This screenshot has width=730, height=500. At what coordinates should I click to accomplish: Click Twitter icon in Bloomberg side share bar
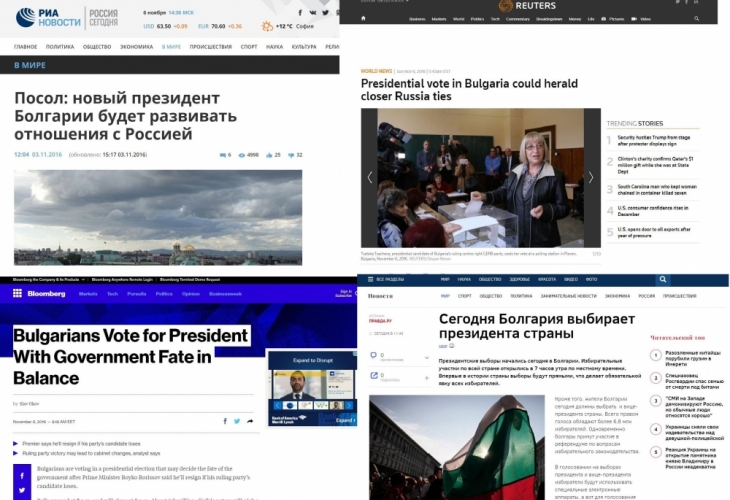click(22, 490)
